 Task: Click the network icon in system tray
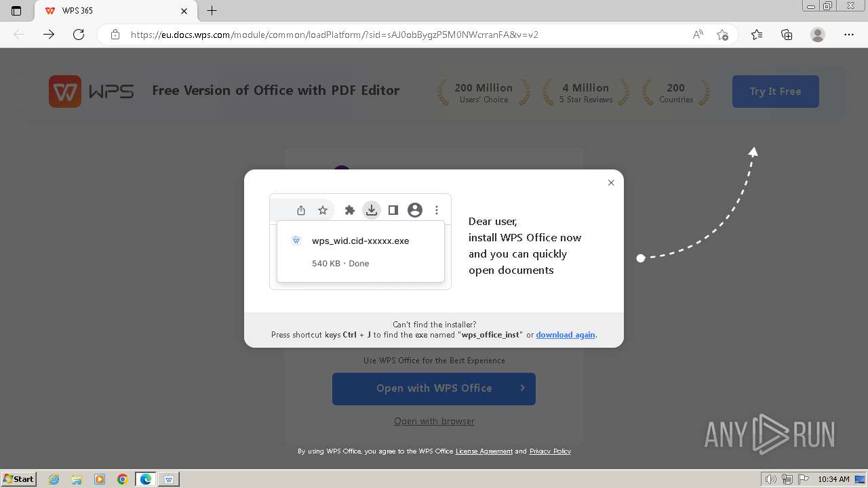coord(787,479)
